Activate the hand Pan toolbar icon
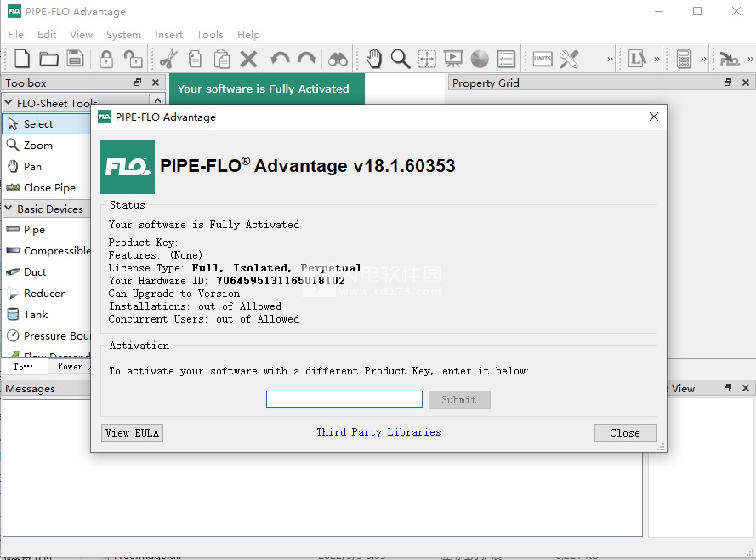 pos(373,59)
